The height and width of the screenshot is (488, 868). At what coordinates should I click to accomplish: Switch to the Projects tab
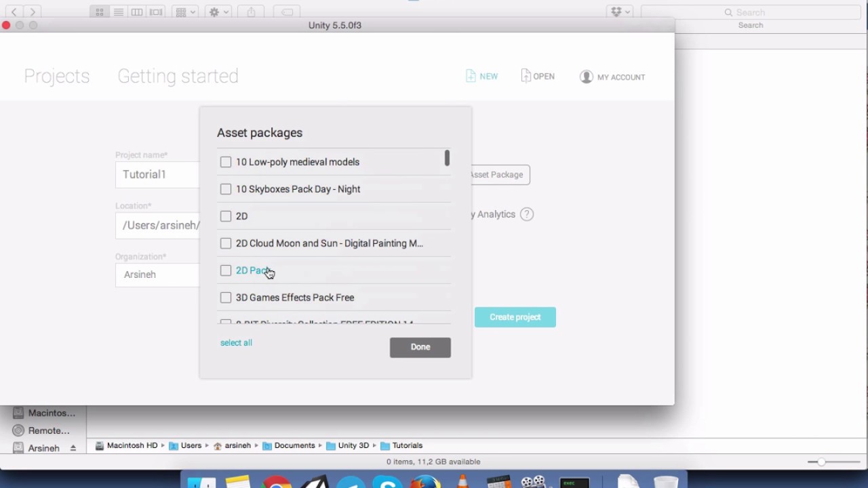57,76
